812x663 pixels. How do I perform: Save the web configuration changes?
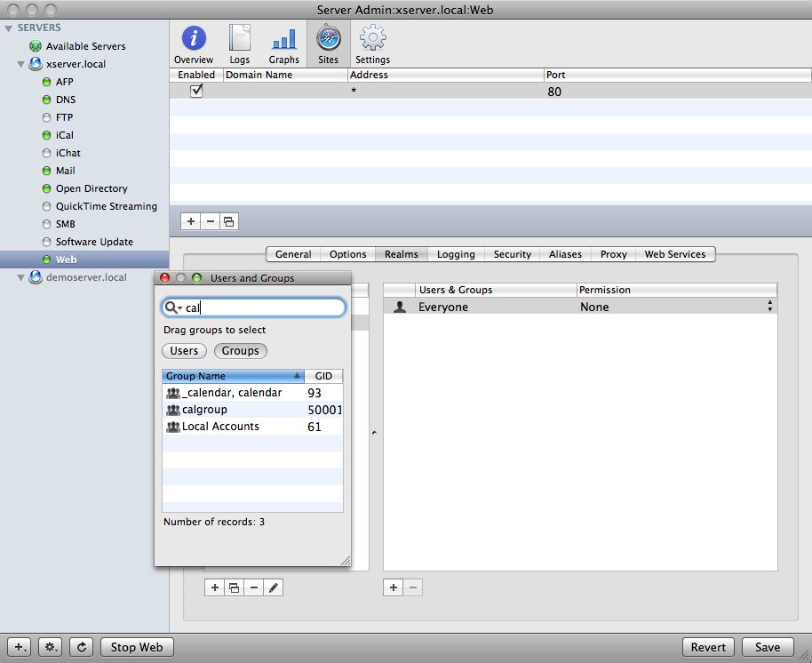coord(768,647)
